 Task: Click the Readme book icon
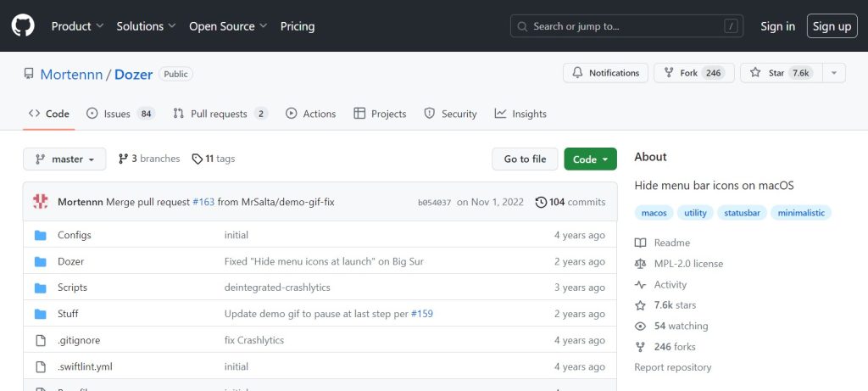coord(641,243)
